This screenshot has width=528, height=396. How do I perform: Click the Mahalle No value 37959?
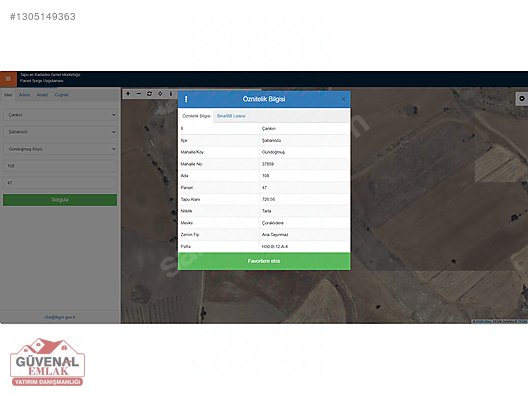coord(268,164)
